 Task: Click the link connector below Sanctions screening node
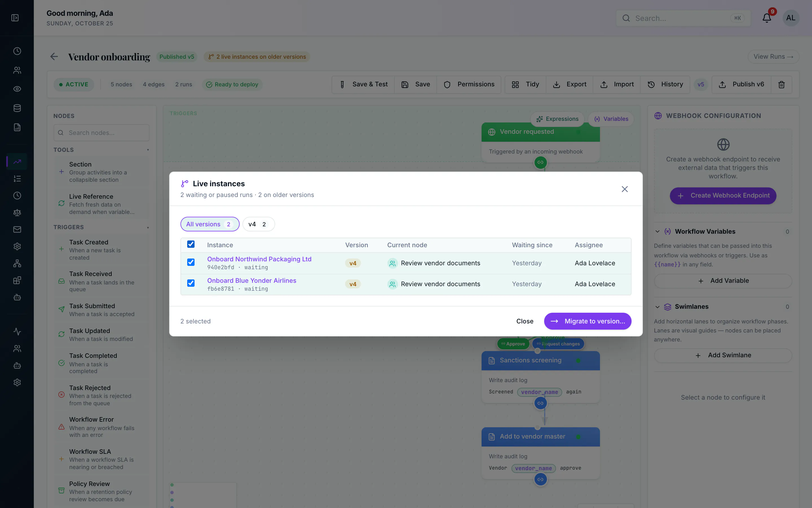(540, 403)
